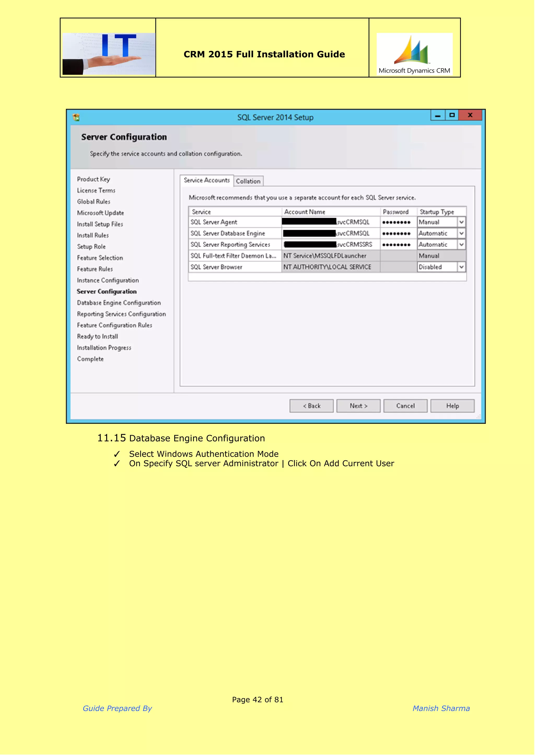Click SQL Server Database Engine account name field
Image resolution: width=535 pixels, height=756 pixels.
pyautogui.click(x=331, y=233)
